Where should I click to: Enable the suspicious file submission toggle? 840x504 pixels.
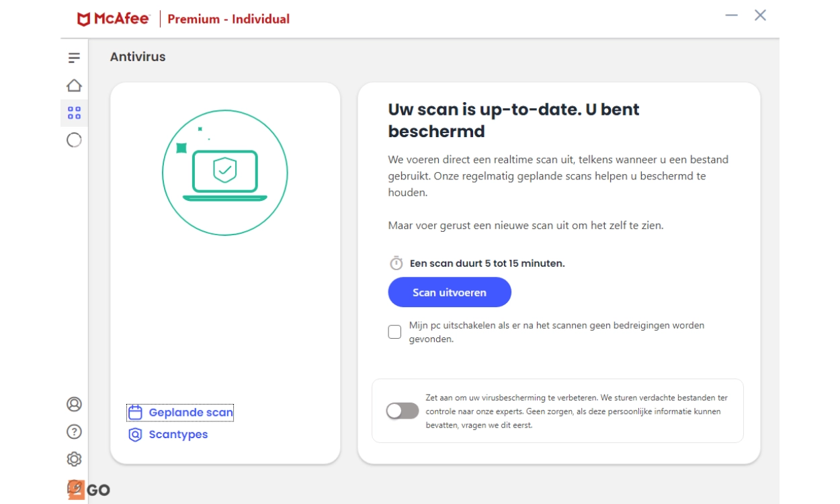tap(403, 411)
